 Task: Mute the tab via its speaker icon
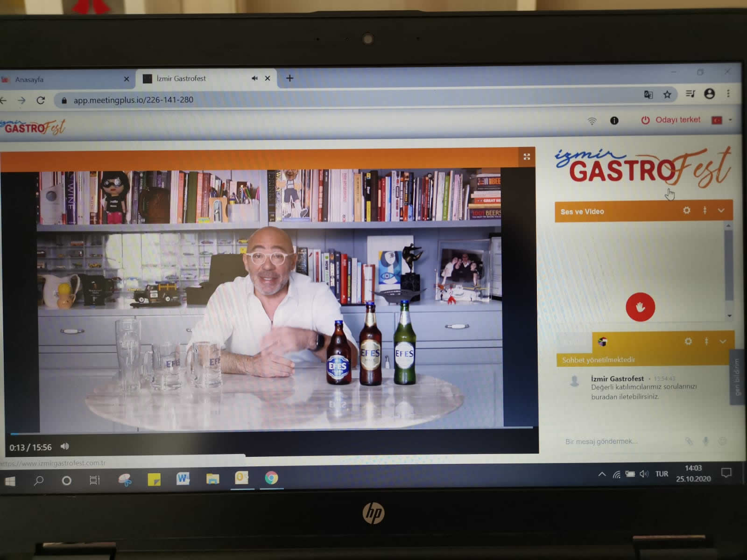(x=254, y=78)
